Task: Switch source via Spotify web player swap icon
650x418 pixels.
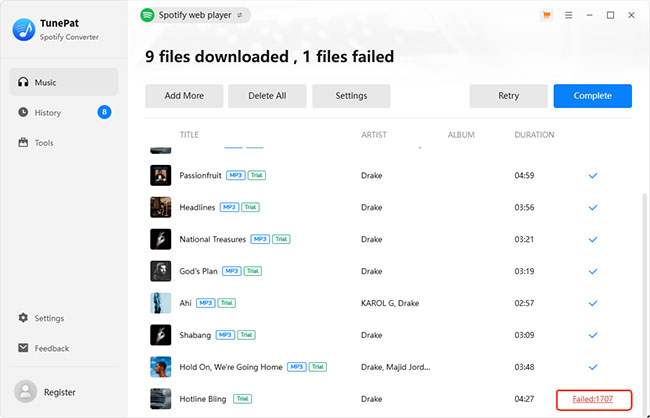Action: click(240, 15)
